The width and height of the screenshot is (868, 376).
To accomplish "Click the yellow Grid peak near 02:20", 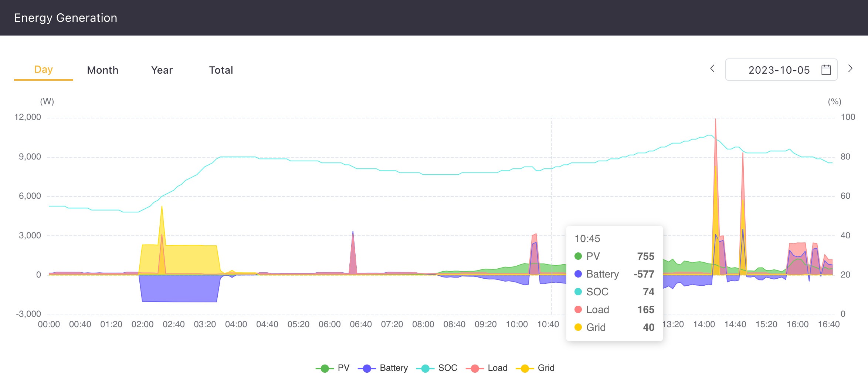I will point(162,222).
